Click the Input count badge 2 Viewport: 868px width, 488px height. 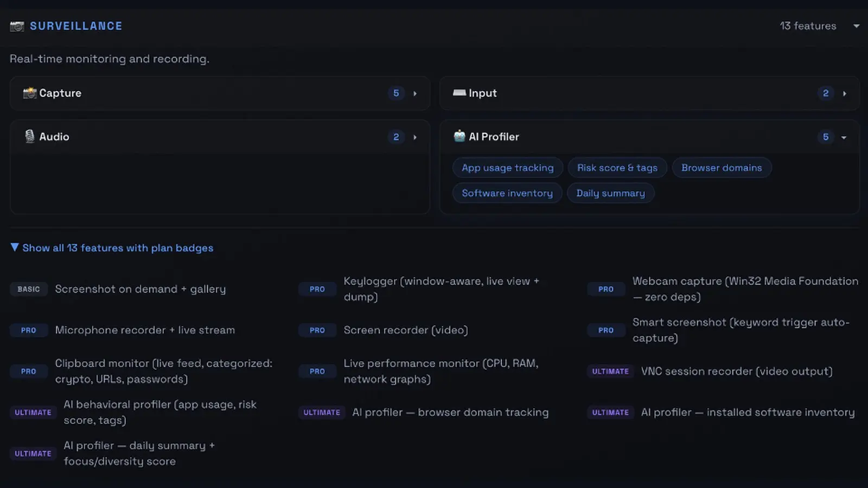(826, 93)
